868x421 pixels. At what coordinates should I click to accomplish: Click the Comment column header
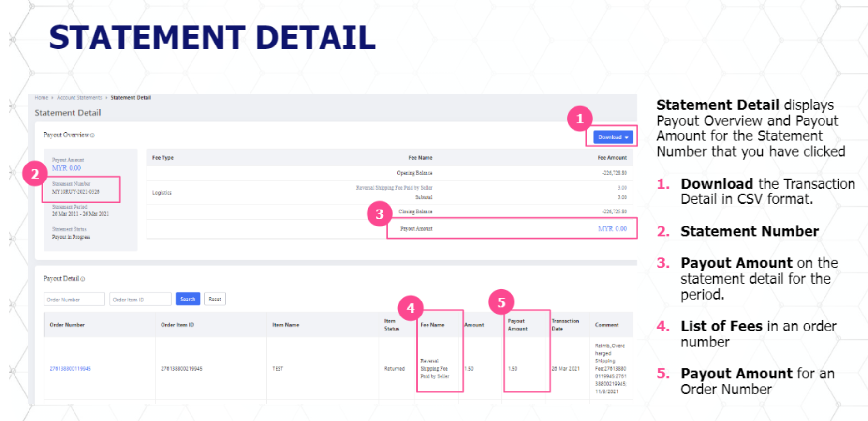coord(607,324)
